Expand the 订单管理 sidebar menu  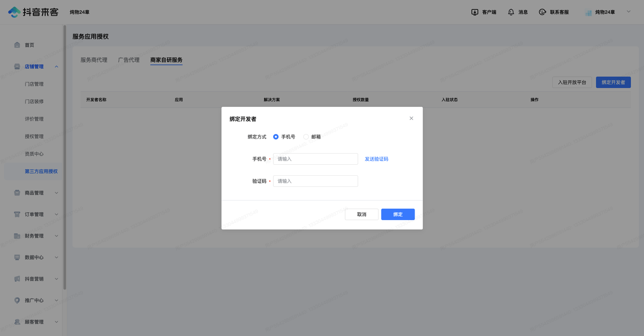coord(56,215)
